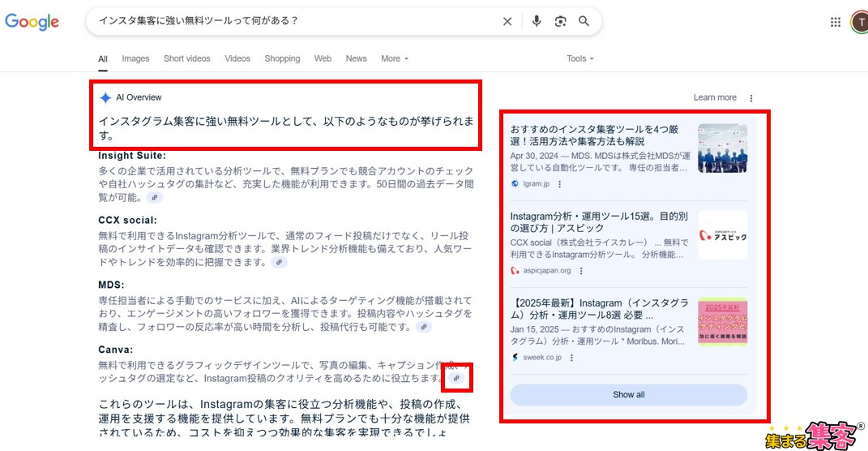Click source link icon after Insight Suite text
This screenshot has width=868, height=451.
coord(155,197)
